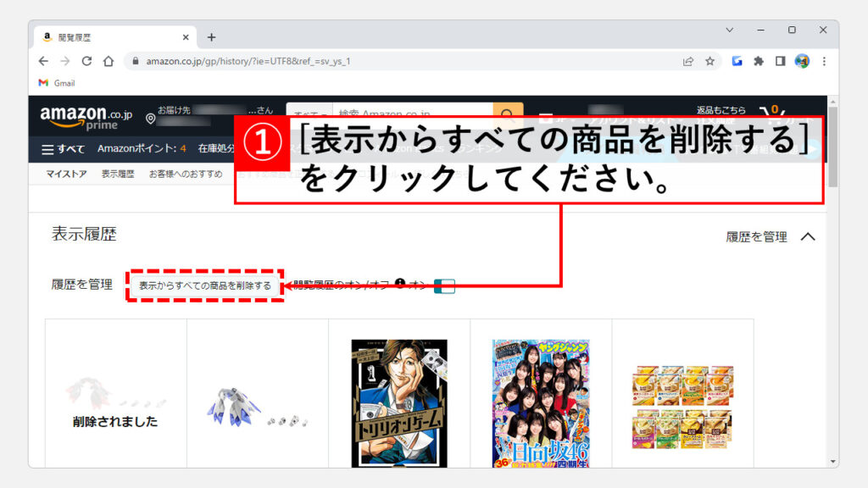Click the Amazon.co.jp prime logo
This screenshot has width=868, height=488.
[x=86, y=118]
